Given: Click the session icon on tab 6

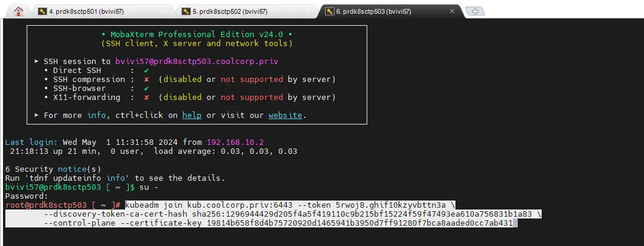Looking at the screenshot, I should [x=330, y=11].
